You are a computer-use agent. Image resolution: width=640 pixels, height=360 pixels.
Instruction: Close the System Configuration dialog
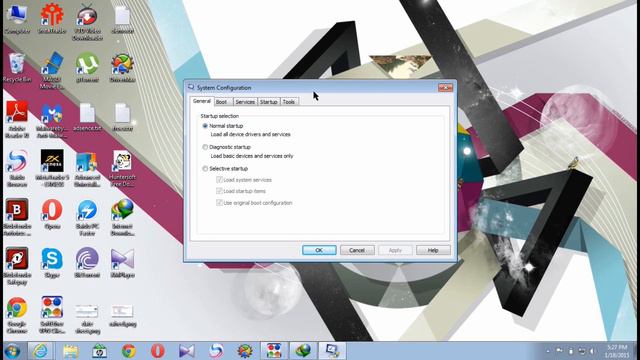[x=445, y=87]
